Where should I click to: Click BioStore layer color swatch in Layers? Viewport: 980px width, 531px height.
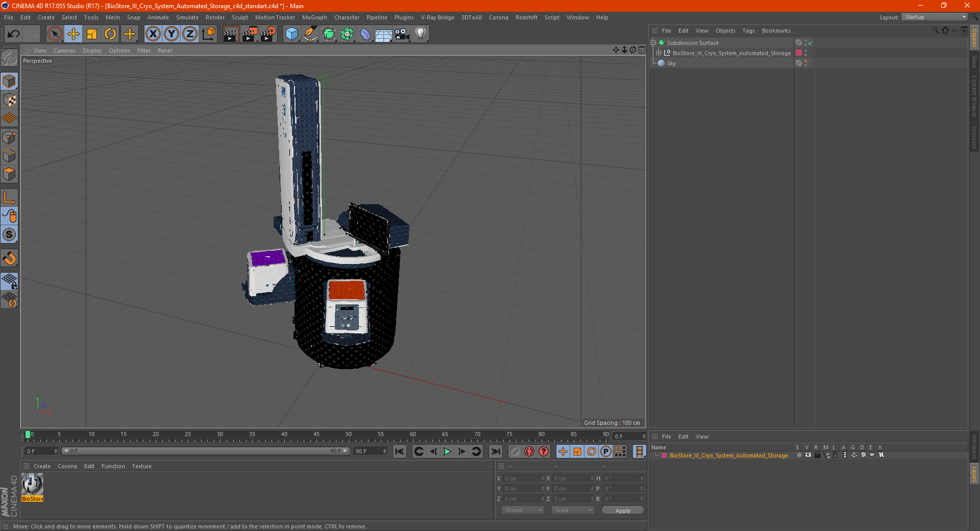[x=664, y=455]
